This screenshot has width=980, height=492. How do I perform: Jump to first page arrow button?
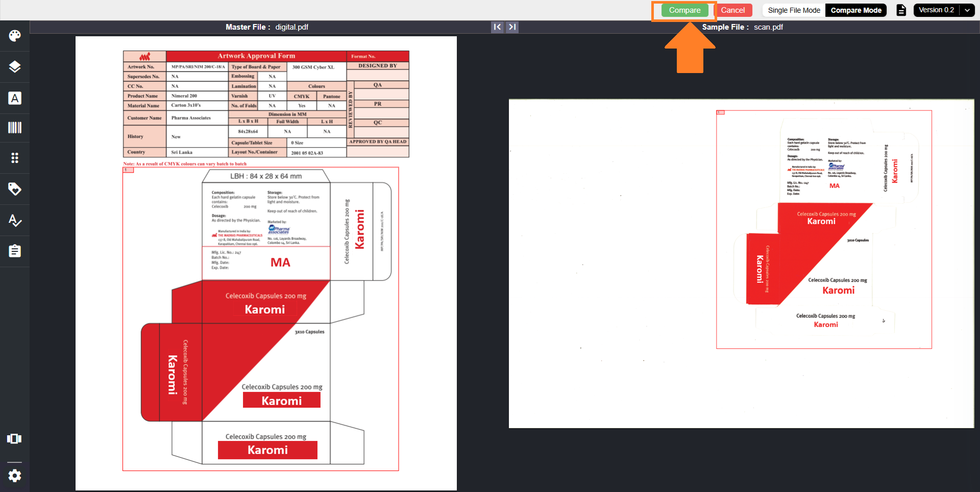[497, 27]
